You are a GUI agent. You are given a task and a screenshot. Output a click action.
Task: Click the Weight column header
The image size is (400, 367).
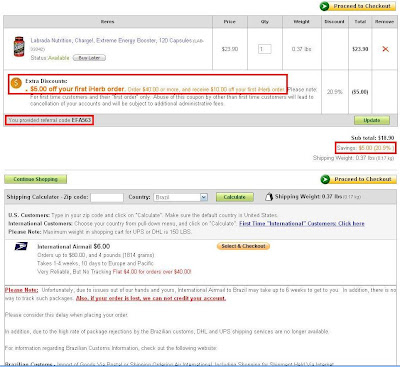(x=301, y=21)
